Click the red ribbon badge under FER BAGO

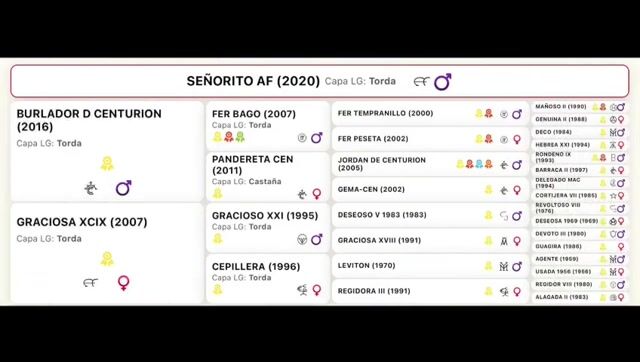point(229,137)
